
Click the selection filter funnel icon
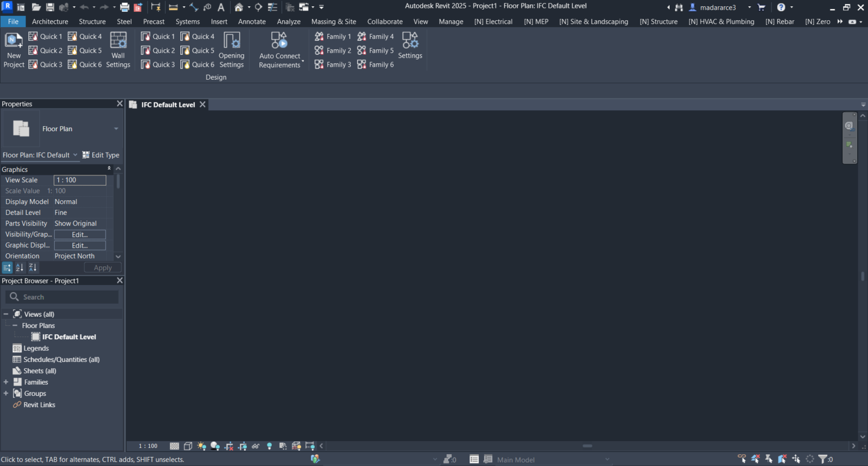[823, 459]
